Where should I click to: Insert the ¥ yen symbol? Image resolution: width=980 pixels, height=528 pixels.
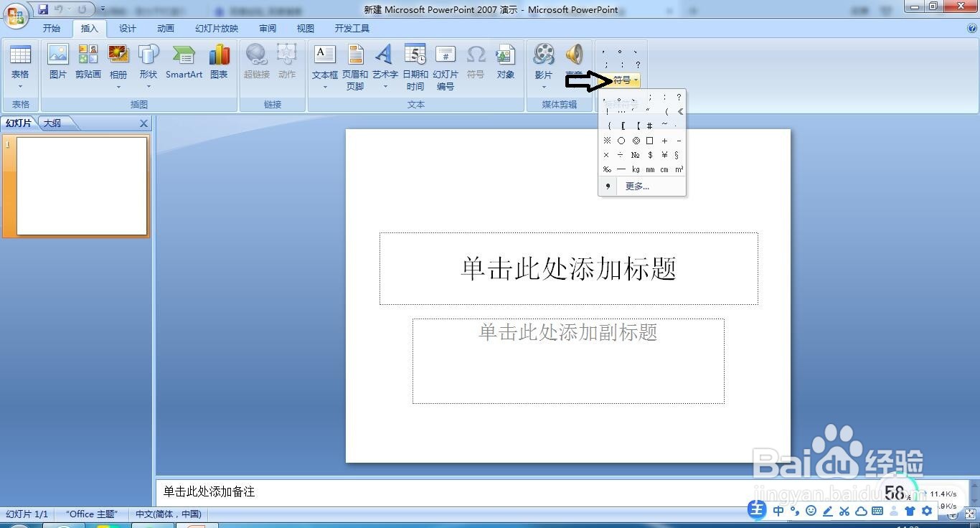664,155
